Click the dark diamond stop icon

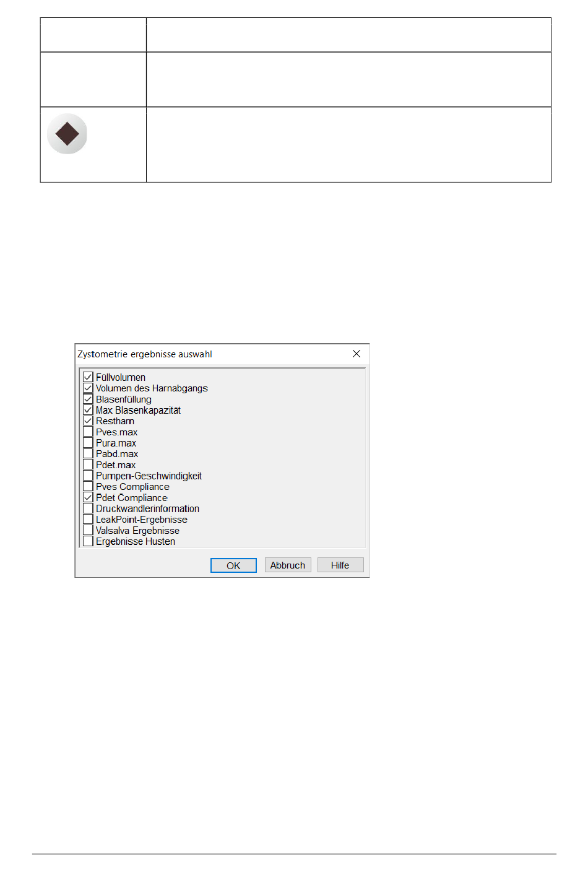point(67,134)
